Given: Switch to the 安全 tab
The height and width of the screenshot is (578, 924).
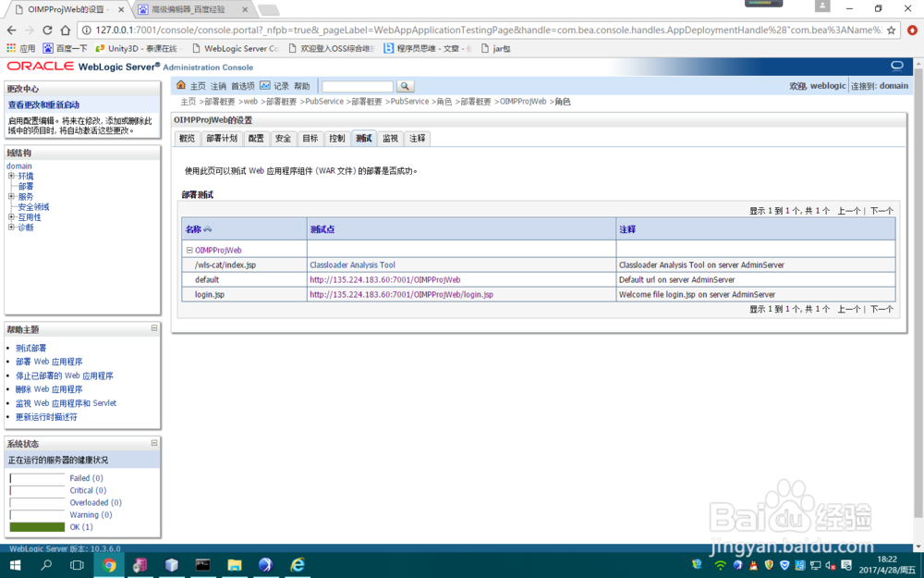Looking at the screenshot, I should point(284,139).
